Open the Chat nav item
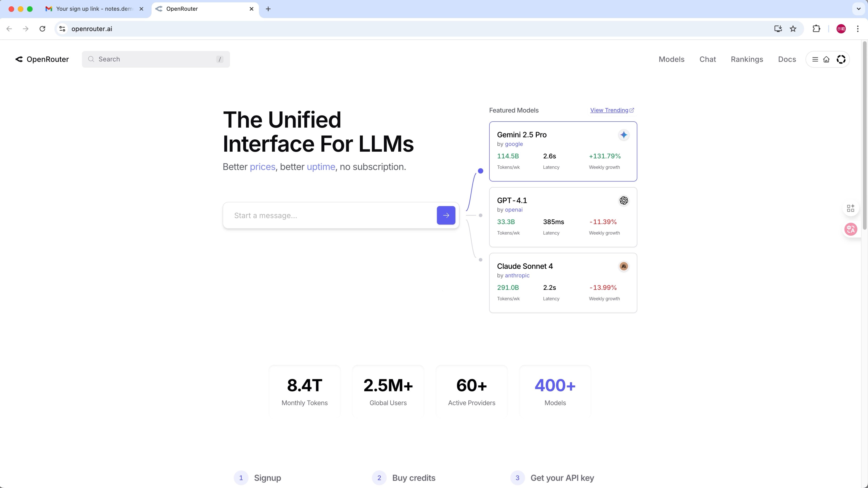The height and width of the screenshot is (488, 868). (x=708, y=59)
